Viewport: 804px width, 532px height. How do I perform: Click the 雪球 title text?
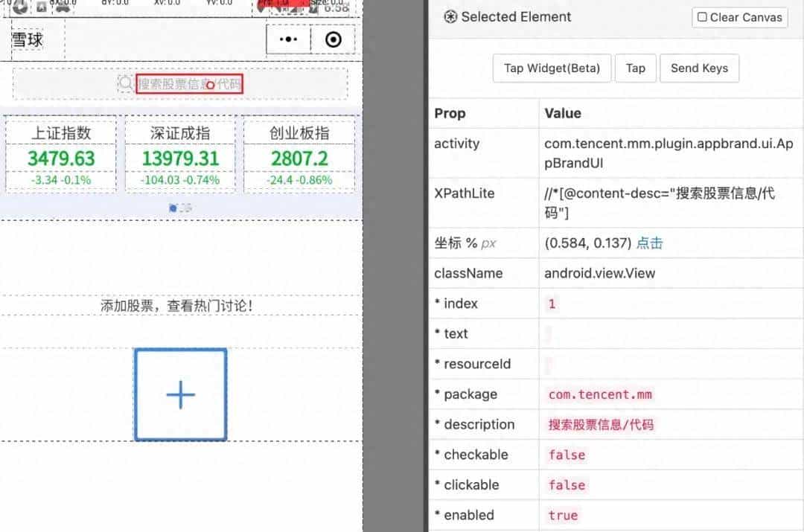[28, 40]
